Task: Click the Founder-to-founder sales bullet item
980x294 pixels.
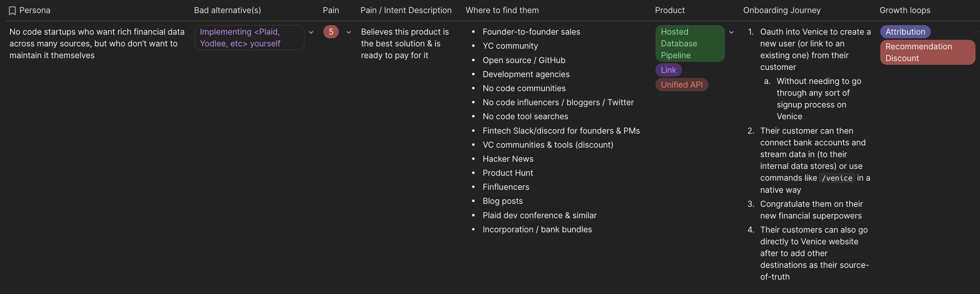Action: point(531,32)
